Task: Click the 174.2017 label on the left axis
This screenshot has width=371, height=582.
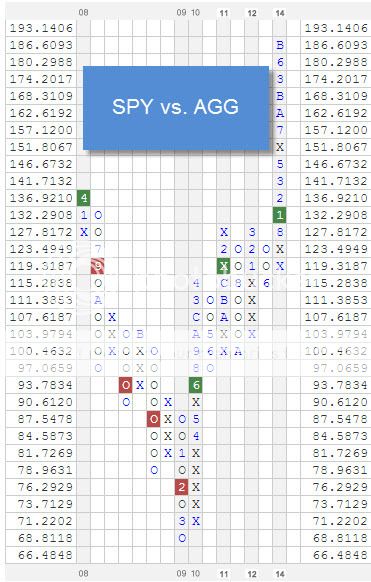Action: coord(41,79)
